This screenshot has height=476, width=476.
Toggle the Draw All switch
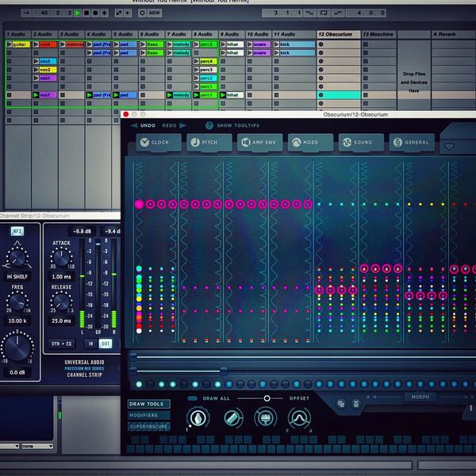193,398
